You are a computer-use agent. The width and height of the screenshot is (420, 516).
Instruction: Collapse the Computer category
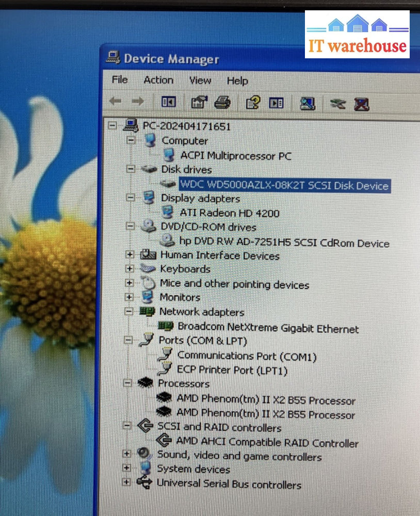click(131, 140)
